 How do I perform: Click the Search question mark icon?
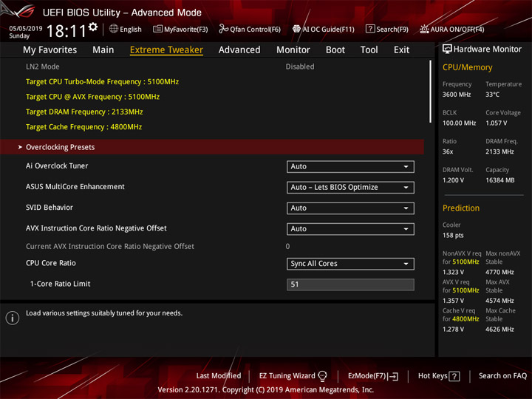(370, 29)
